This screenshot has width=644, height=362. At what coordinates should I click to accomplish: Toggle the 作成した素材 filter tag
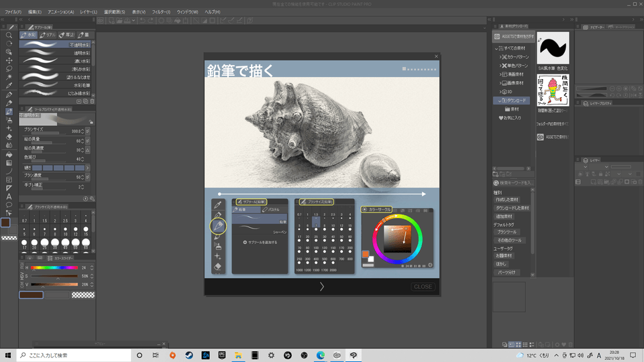click(507, 200)
